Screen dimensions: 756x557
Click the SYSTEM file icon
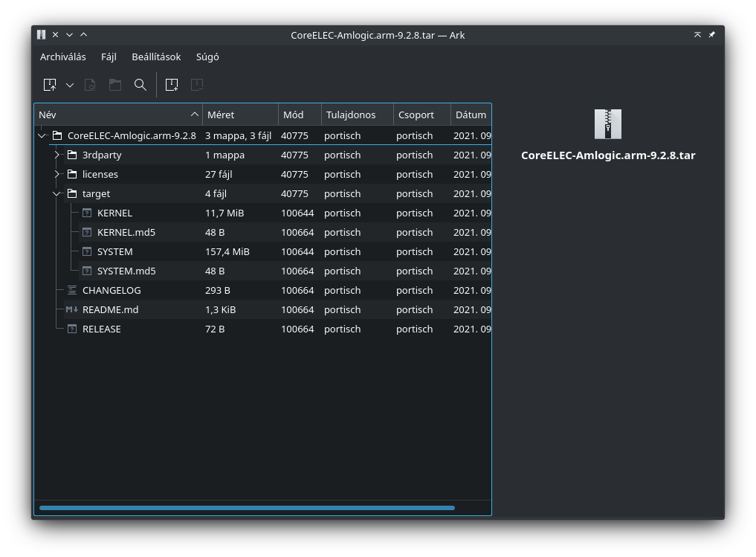(x=87, y=252)
